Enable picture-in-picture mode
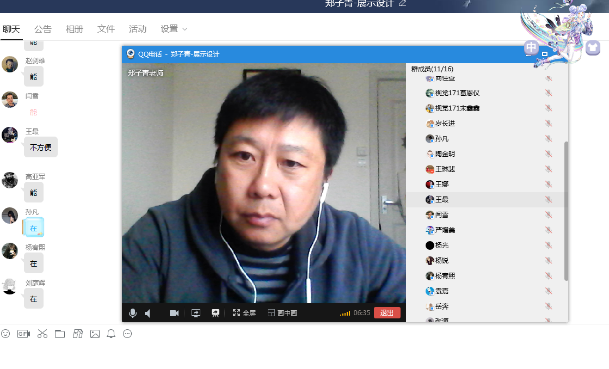Screen dimensions: 609x369 (x=282, y=313)
